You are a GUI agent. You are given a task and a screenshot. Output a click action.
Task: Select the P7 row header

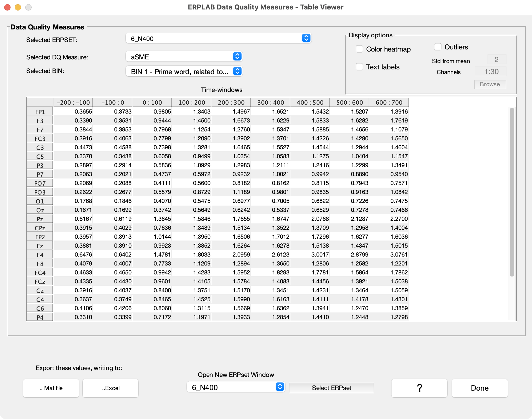pyautogui.click(x=40, y=174)
